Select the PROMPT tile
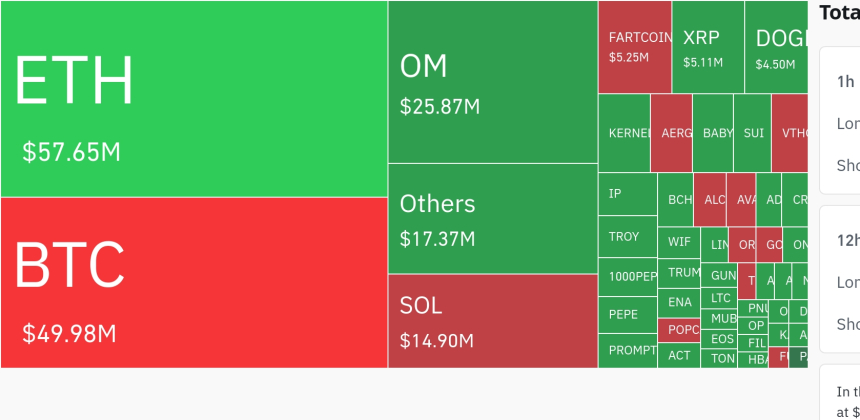The height and width of the screenshot is (420, 860). pos(627,350)
